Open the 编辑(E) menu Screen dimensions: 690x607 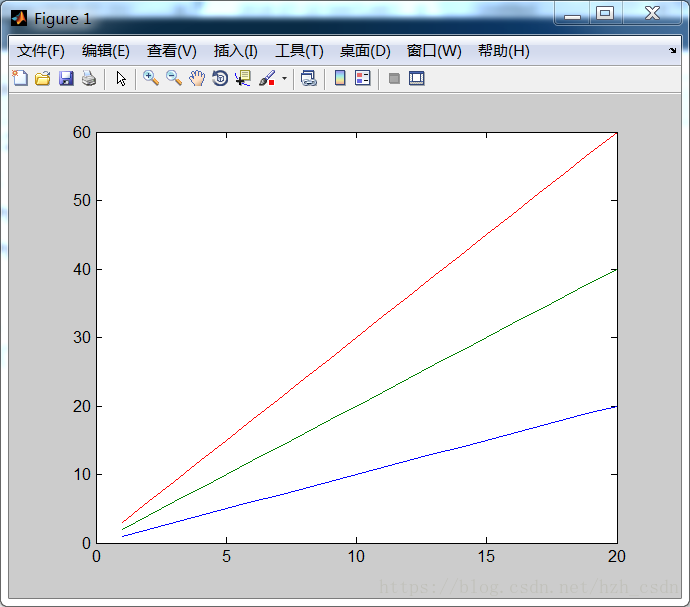[106, 51]
